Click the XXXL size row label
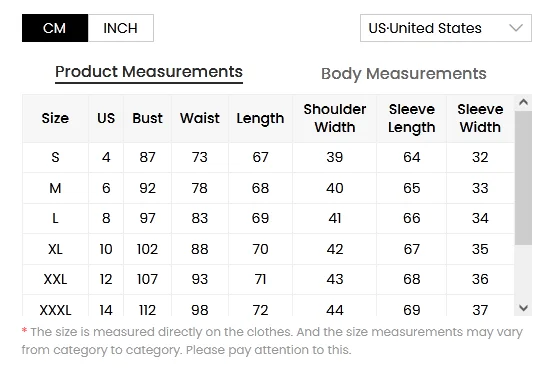This screenshot has width=545, height=371. tap(55, 309)
